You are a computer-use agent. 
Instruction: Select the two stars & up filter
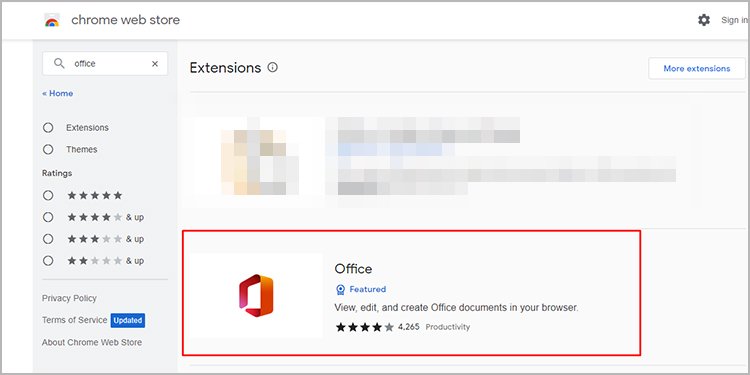[x=48, y=261]
